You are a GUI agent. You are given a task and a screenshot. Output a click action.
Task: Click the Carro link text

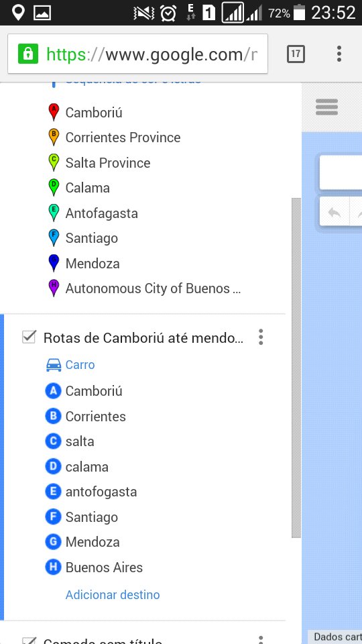tap(80, 365)
